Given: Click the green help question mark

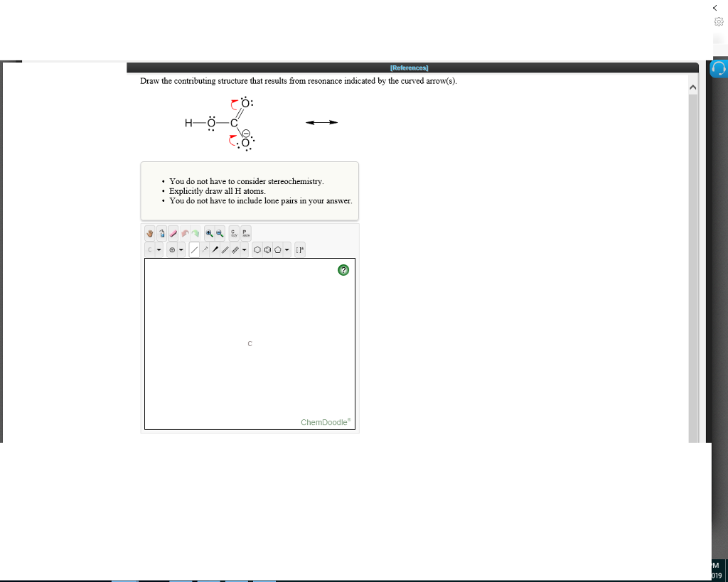Looking at the screenshot, I should click(x=343, y=270).
